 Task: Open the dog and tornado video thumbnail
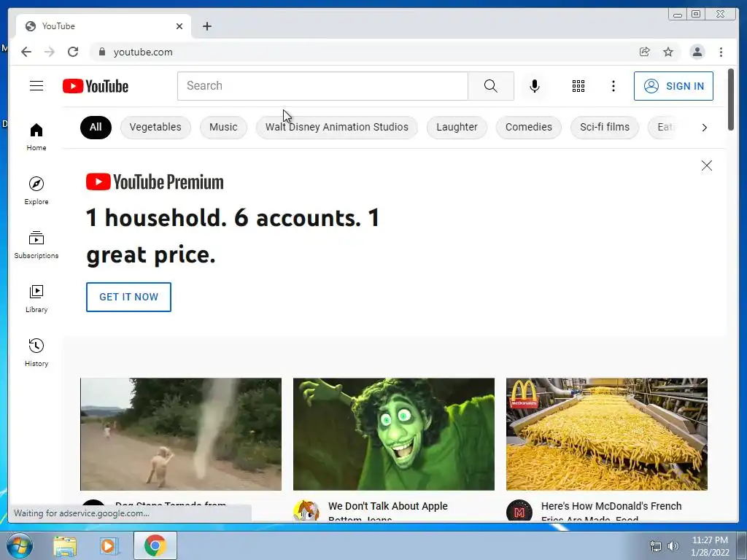pyautogui.click(x=181, y=435)
